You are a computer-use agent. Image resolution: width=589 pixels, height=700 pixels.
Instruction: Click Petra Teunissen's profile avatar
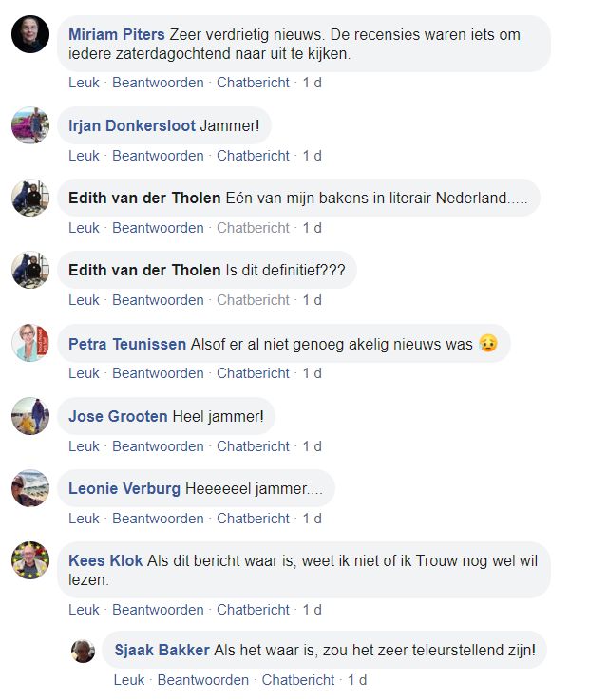30,343
